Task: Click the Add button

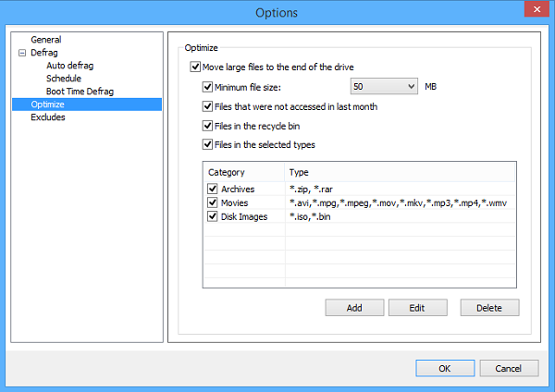Action: coord(354,308)
